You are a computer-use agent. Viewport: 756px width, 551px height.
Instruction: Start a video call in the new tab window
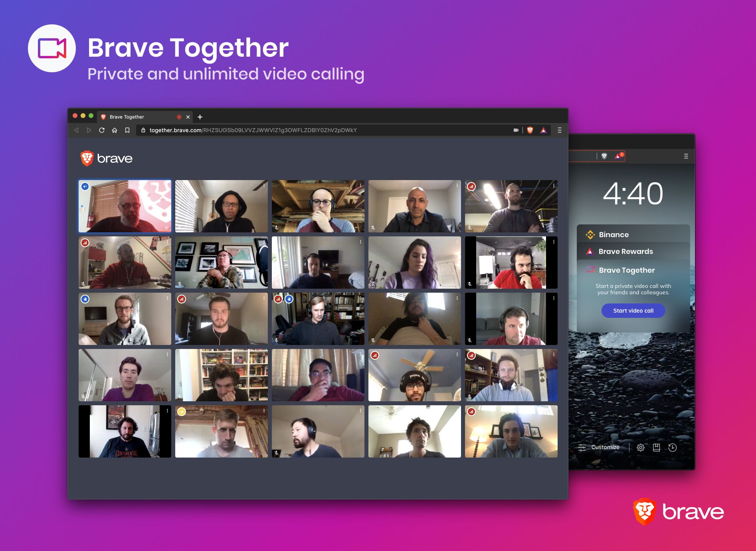pos(633,311)
